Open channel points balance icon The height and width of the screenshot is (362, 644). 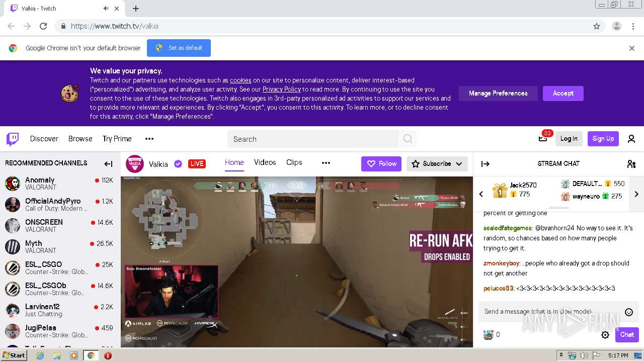click(x=489, y=335)
